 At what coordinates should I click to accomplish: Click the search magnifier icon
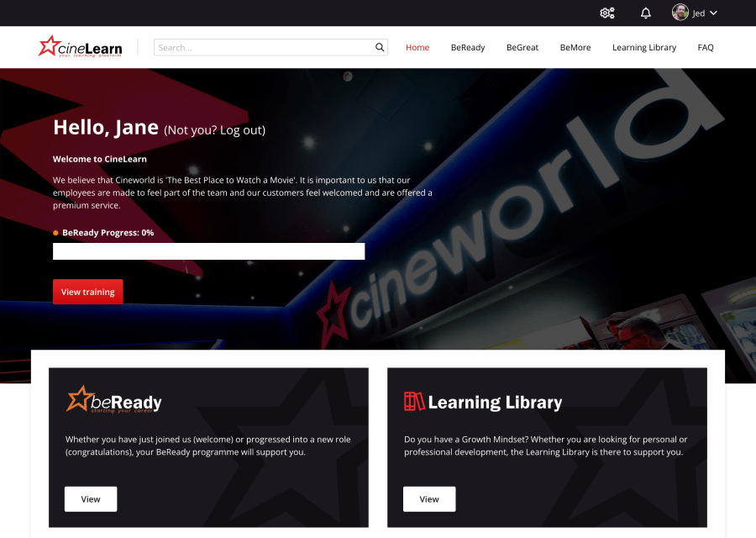380,47
